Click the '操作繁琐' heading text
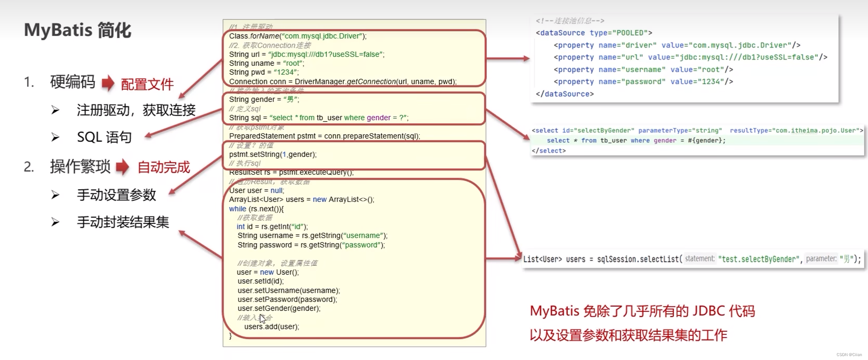This screenshot has height=360, width=868. (80, 167)
